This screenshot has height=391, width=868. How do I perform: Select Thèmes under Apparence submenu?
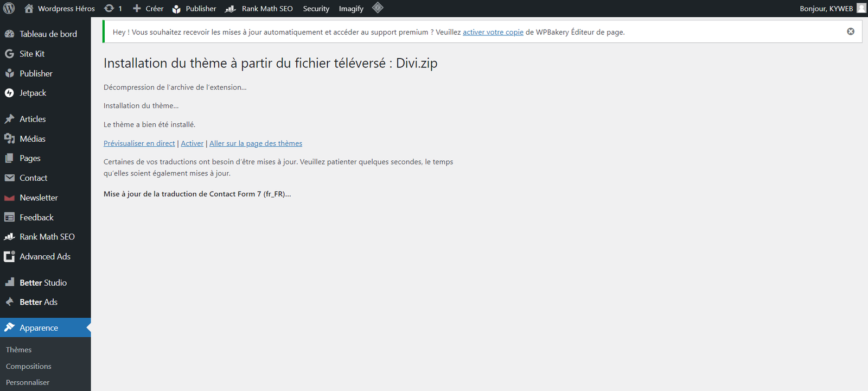pyautogui.click(x=19, y=350)
